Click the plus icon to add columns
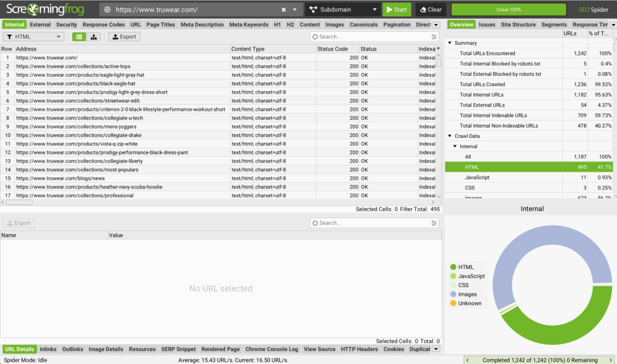 coord(438,48)
